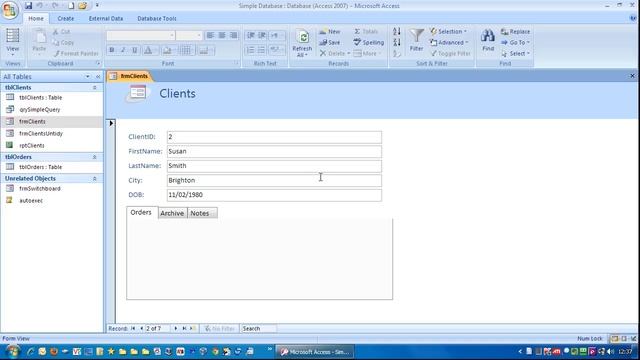Close the frmClients form window
The width and height of the screenshot is (640, 360).
click(x=632, y=76)
